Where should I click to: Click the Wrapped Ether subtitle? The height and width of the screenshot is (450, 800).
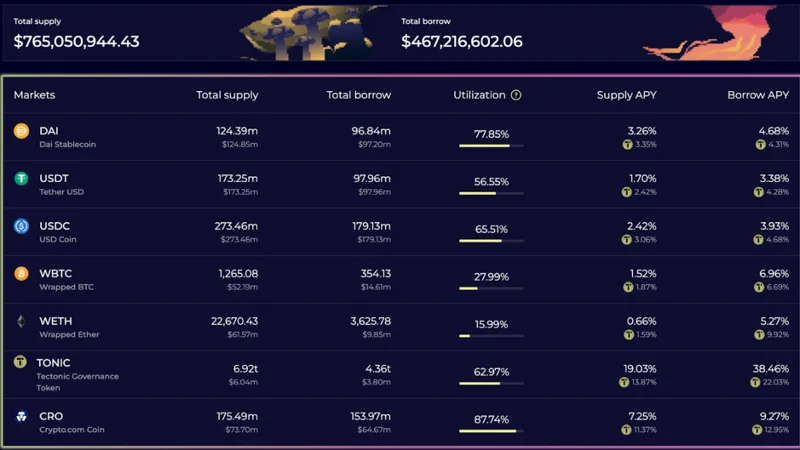click(x=69, y=335)
